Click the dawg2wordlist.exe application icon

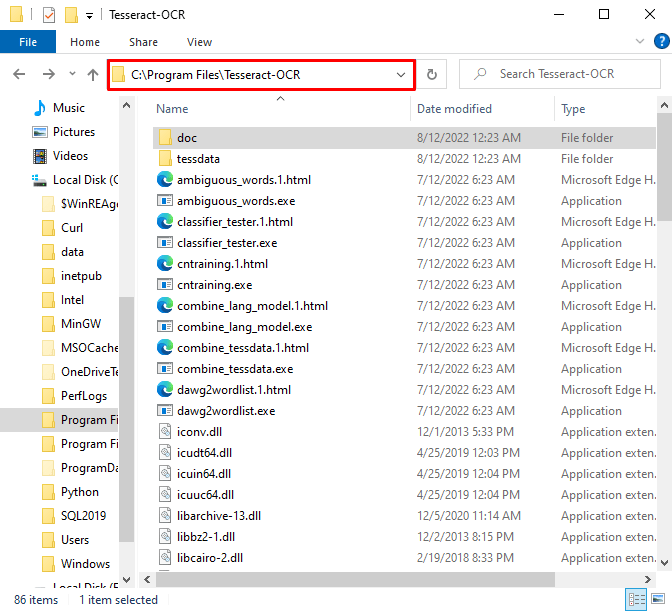[x=165, y=411]
